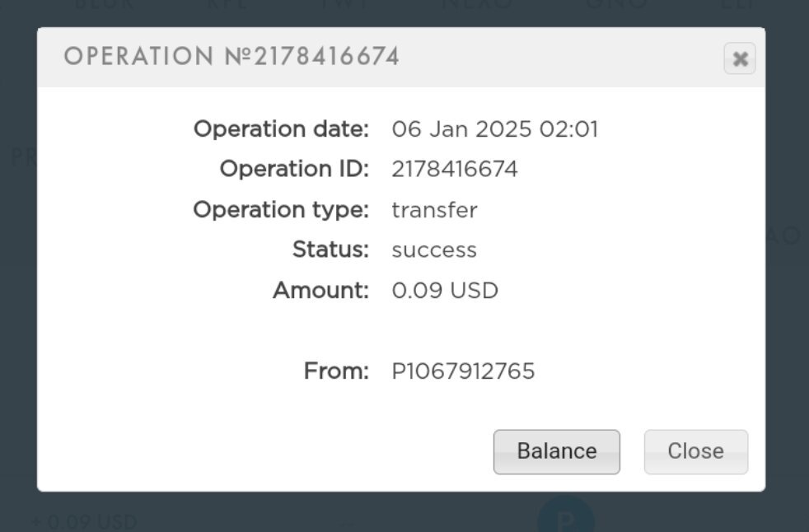Click the amount value 0.09 USD in the dialog
809x532 pixels.
[x=445, y=291]
